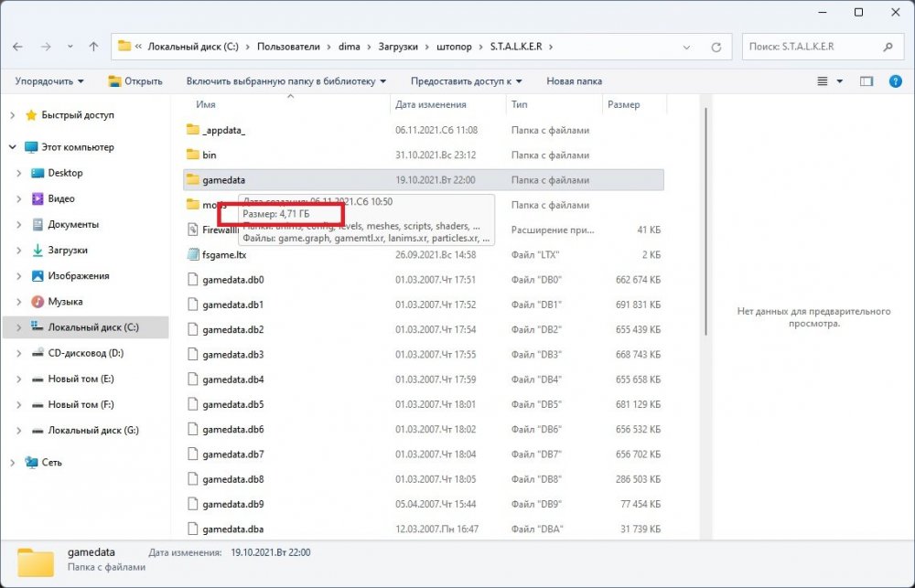Collapse the Этот компьютер tree node

pyautogui.click(x=12, y=147)
